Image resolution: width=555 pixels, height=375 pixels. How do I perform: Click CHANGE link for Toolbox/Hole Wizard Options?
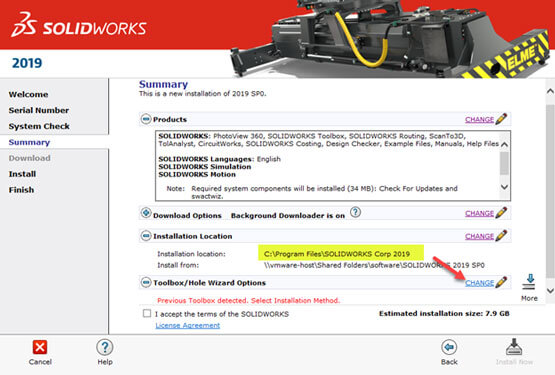(x=479, y=283)
